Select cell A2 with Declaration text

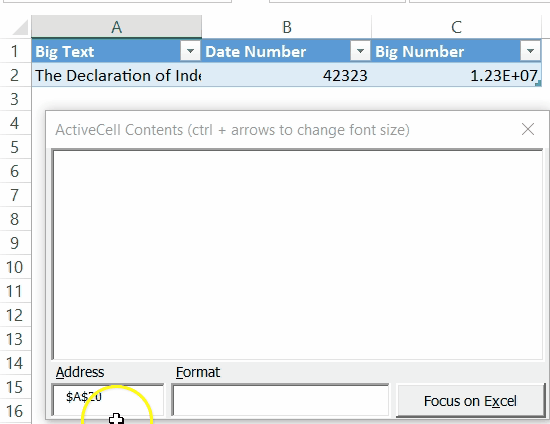tap(116, 75)
